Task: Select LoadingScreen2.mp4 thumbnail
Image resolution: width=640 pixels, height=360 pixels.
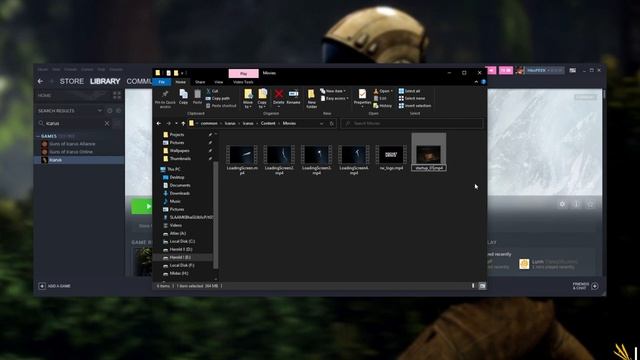Action: [279, 155]
